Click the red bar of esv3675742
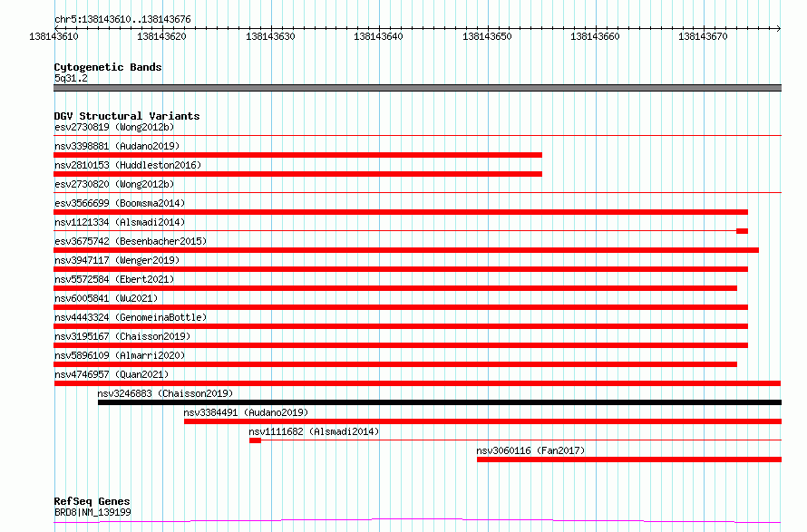 coord(406,250)
